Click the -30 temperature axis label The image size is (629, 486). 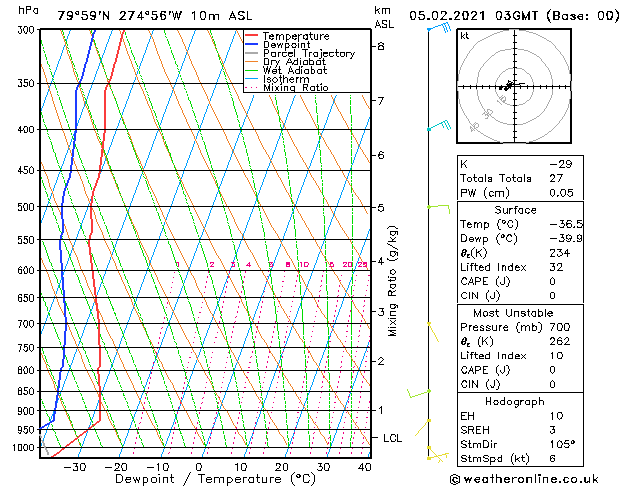point(75,467)
